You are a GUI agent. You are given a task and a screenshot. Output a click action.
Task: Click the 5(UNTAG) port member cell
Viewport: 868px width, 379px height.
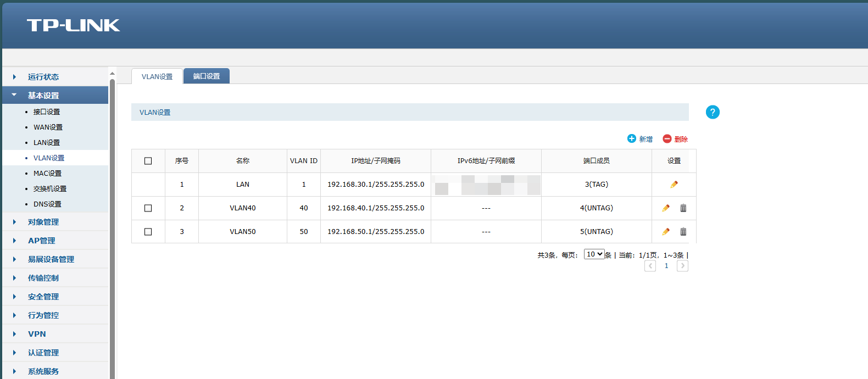click(597, 232)
